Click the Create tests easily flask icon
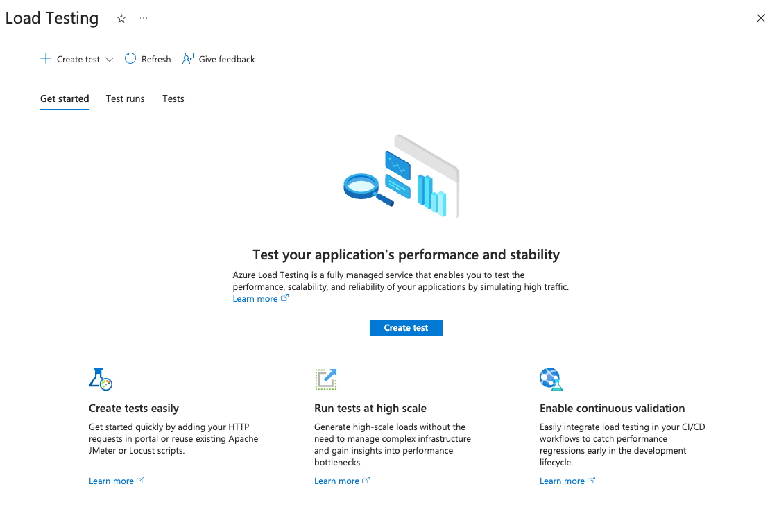This screenshot has height=532, width=779. point(101,379)
